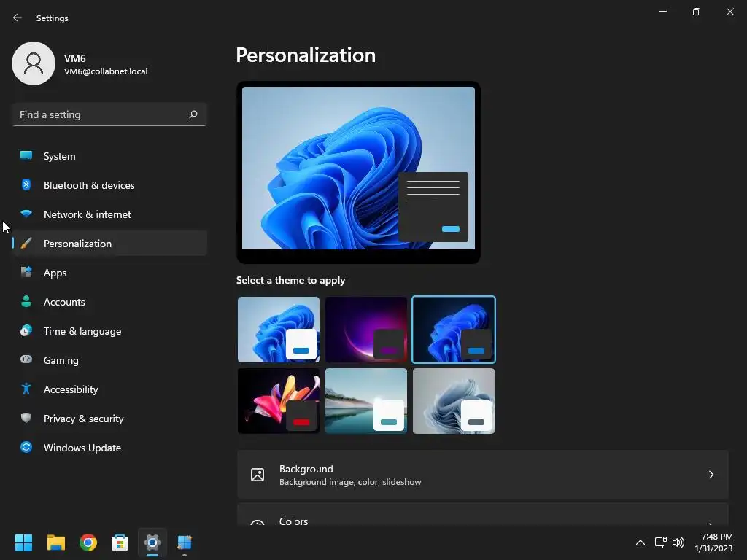Open the Windows Start menu

tap(23, 542)
